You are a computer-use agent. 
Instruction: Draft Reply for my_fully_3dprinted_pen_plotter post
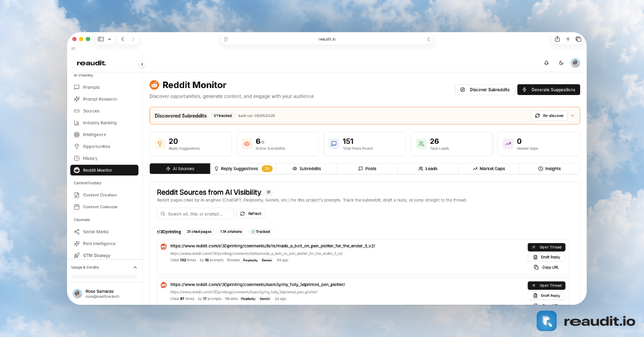click(546, 296)
